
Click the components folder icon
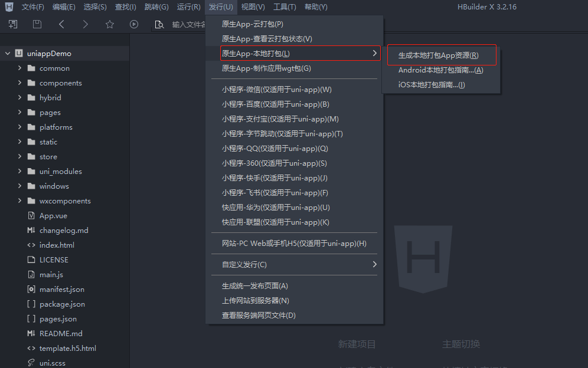click(x=31, y=83)
